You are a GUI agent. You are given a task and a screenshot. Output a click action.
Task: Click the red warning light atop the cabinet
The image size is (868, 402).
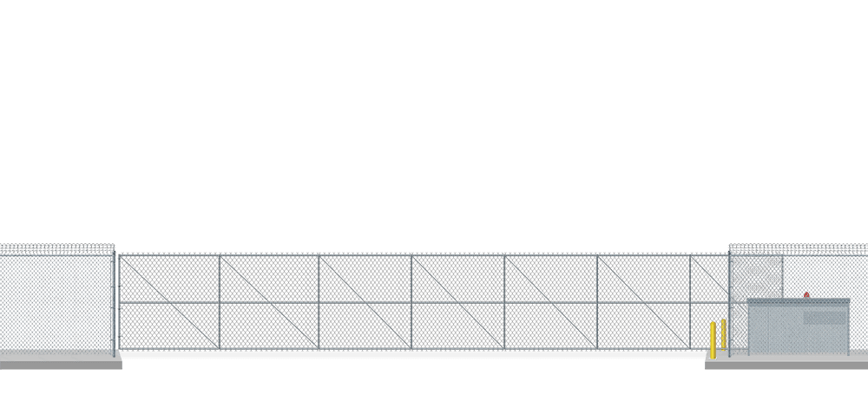point(806,295)
